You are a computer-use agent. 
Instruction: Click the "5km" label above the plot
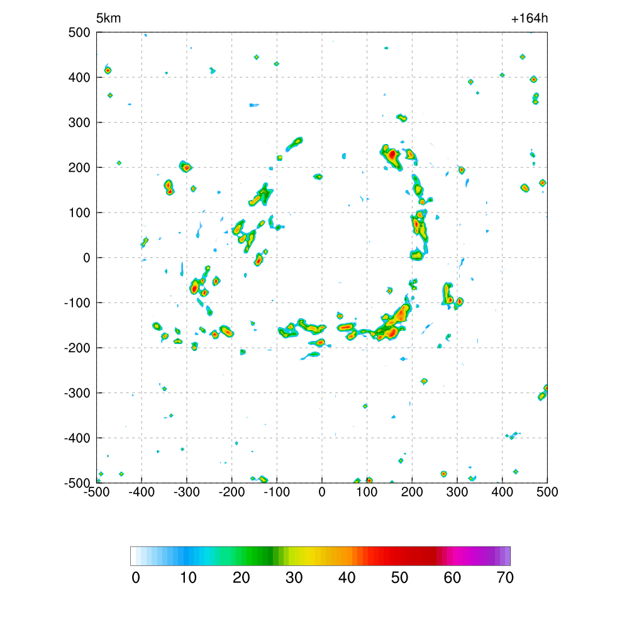(x=108, y=18)
